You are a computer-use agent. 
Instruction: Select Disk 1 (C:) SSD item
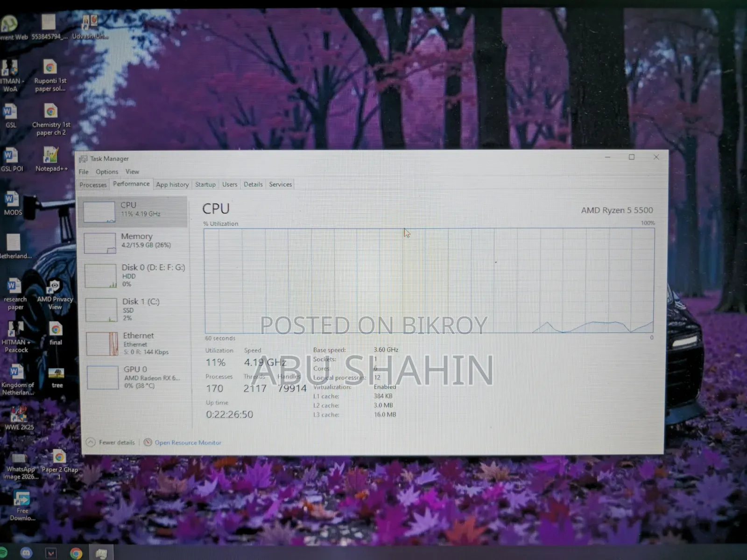click(x=136, y=309)
